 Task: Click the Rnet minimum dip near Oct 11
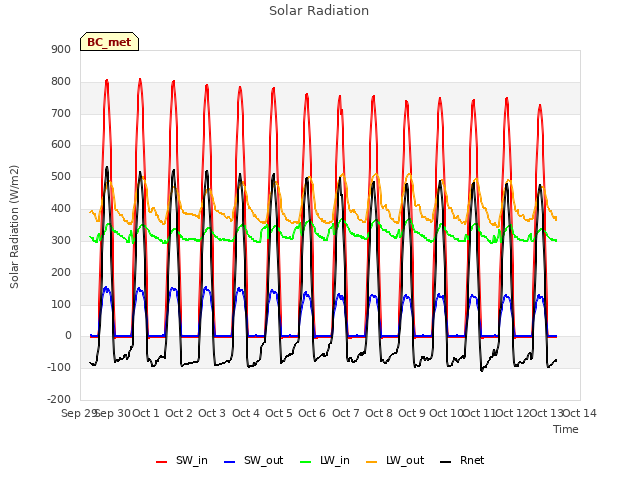point(482,370)
